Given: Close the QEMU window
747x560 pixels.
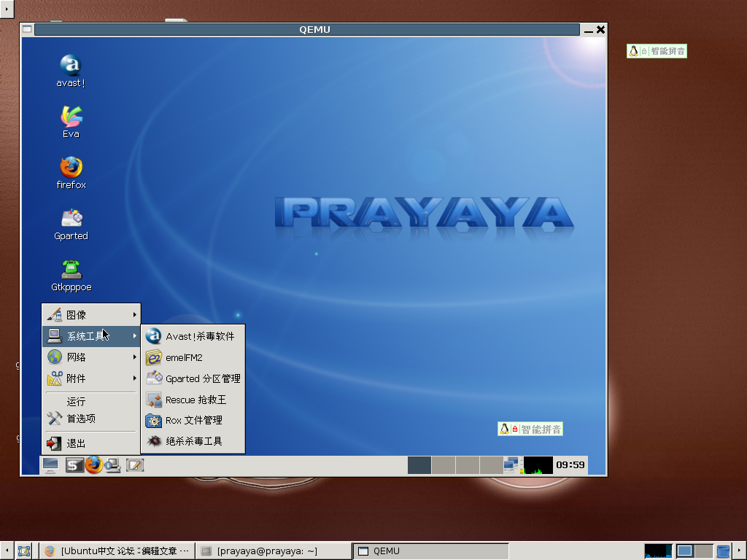Looking at the screenshot, I should coord(601,29).
